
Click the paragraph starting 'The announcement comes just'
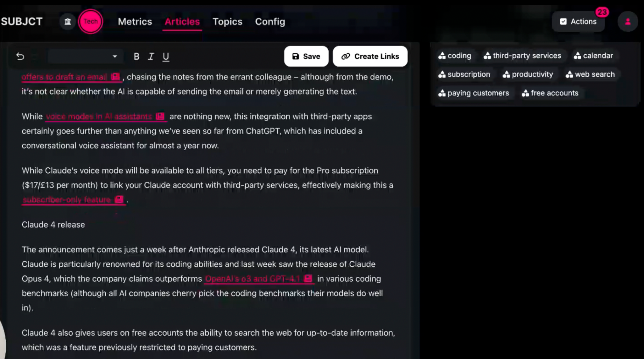(202, 279)
